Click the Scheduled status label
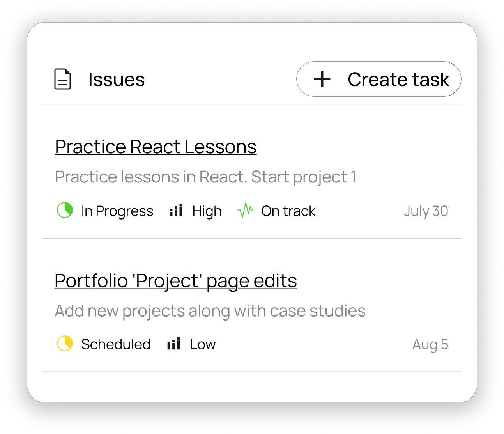The image size is (504, 434). [x=115, y=344]
